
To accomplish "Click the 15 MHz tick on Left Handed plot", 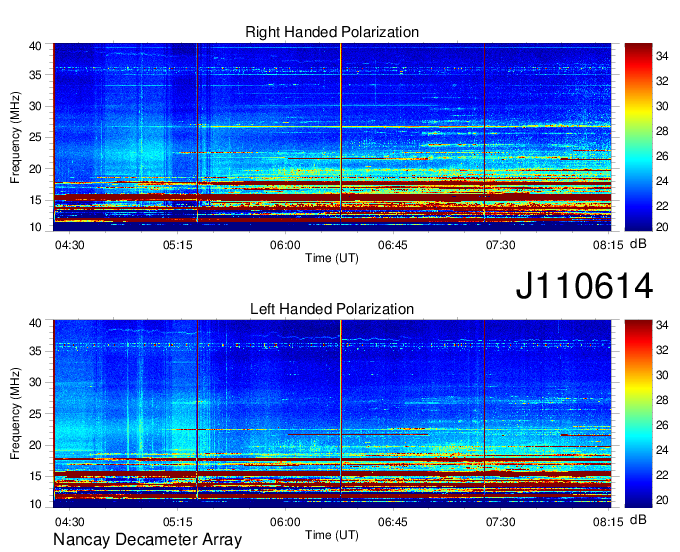I will (x=36, y=477).
